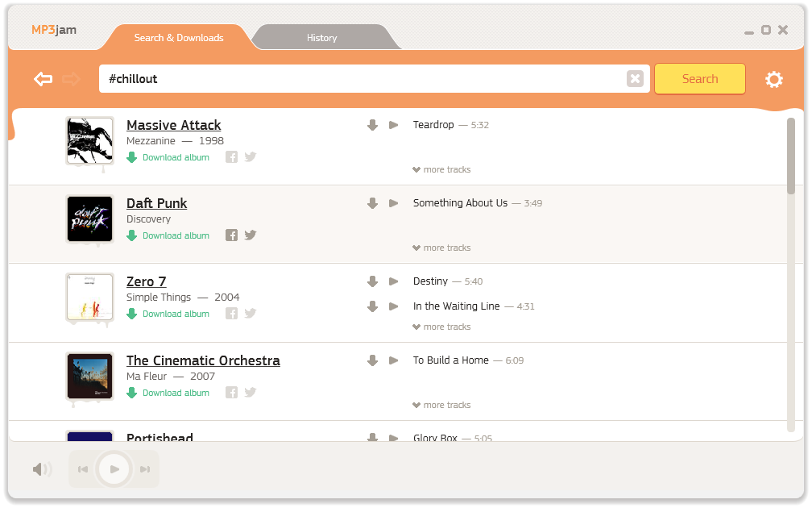Share Massive Attack album on Facebook
The width and height of the screenshot is (812, 508).
pos(231,157)
